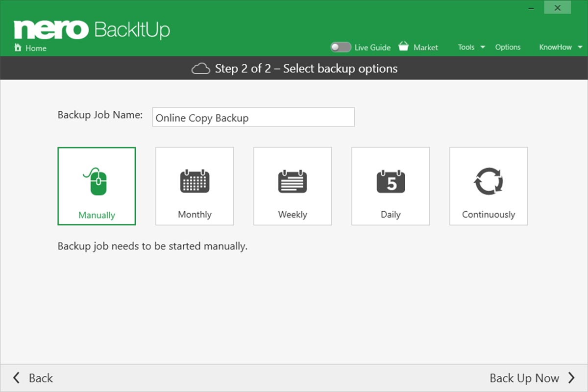Image resolution: width=588 pixels, height=392 pixels.
Task: Open the Options menu
Action: 508,47
